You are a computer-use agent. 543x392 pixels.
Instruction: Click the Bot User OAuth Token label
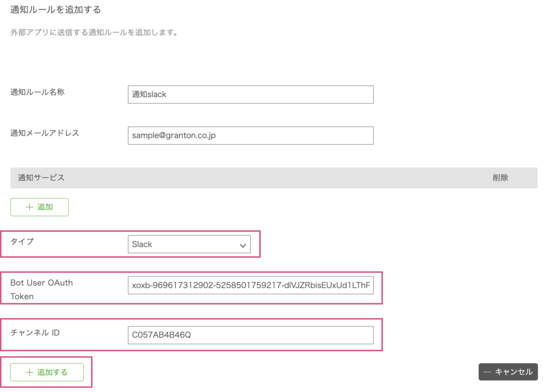coord(41,289)
